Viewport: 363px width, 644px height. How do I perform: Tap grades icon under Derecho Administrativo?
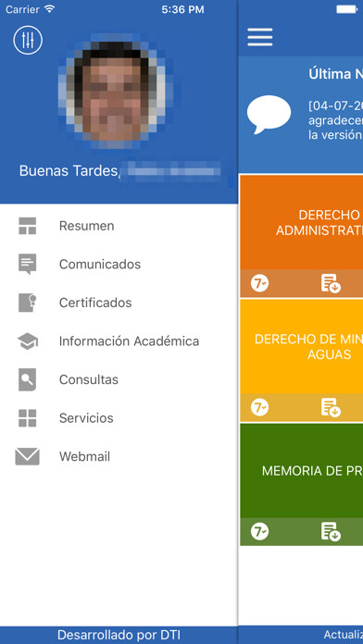point(260,283)
